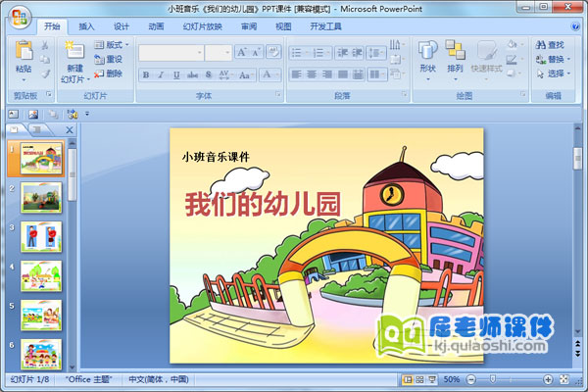Open the Office button menu
This screenshot has width=588, height=392.
click(x=20, y=18)
